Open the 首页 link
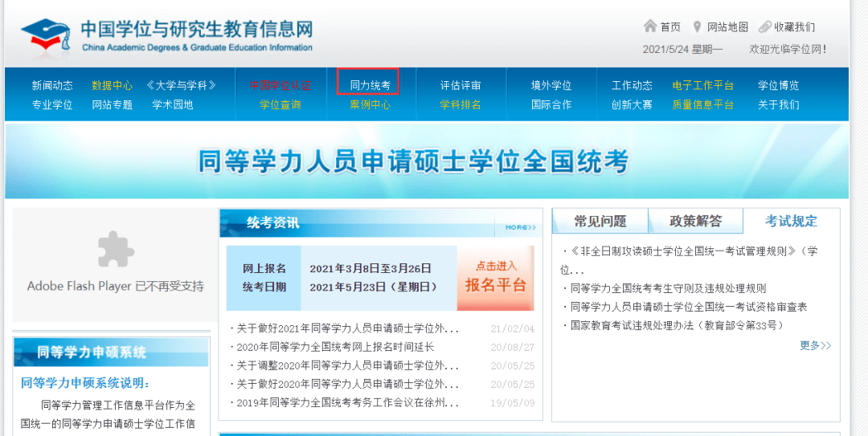This screenshot has height=436, width=868. click(669, 27)
